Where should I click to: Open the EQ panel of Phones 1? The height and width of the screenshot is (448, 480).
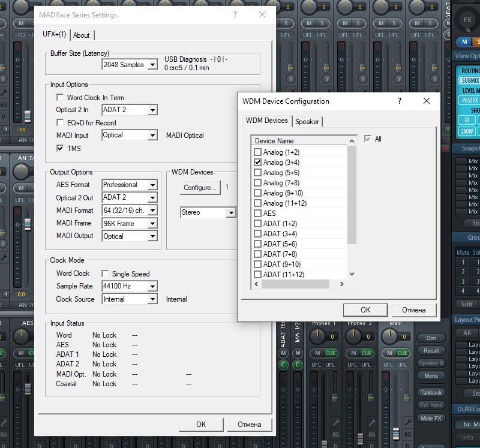click(336, 435)
